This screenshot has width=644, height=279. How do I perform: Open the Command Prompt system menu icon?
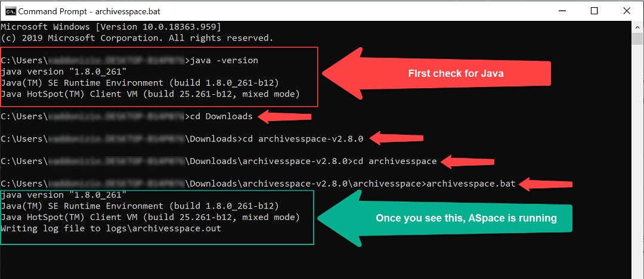(10, 11)
